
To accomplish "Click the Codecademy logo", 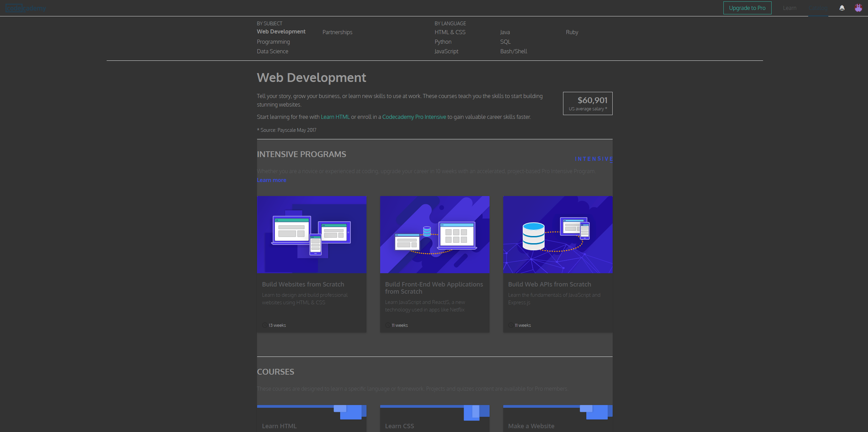I will (26, 8).
